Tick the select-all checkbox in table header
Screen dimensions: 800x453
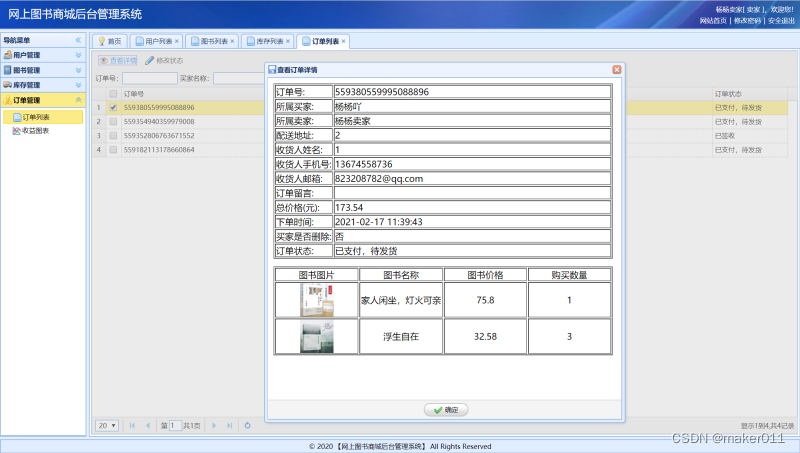coord(113,93)
